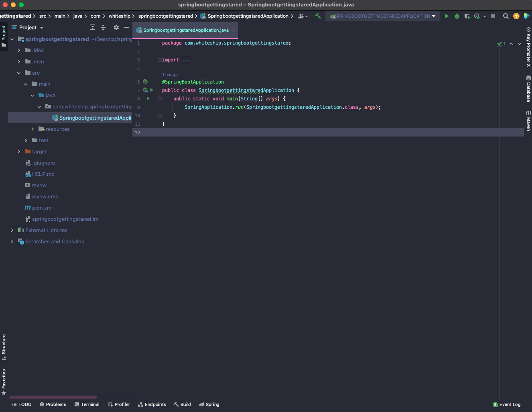This screenshot has height=412, width=532.
Task: Toggle the Database side panel
Action: (x=528, y=89)
